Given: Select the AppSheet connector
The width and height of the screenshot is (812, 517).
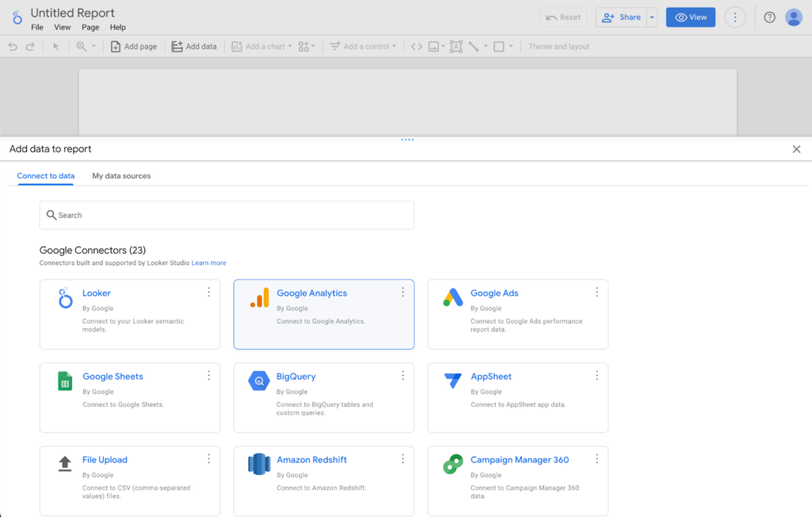Looking at the screenshot, I should (518, 398).
